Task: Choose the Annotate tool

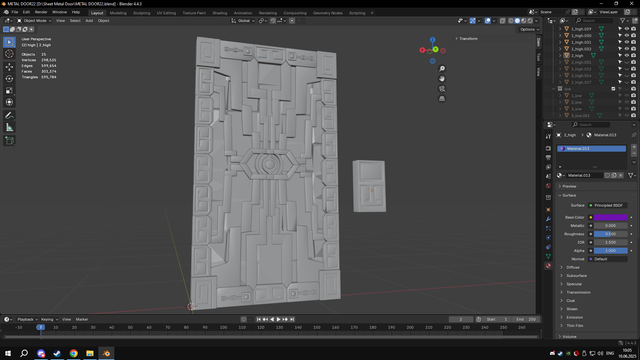Action: [x=9, y=116]
